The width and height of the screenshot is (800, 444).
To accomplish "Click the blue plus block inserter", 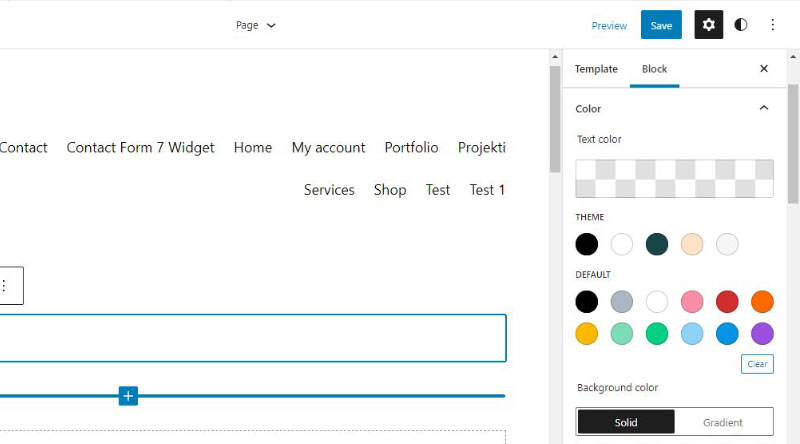I will [x=128, y=396].
